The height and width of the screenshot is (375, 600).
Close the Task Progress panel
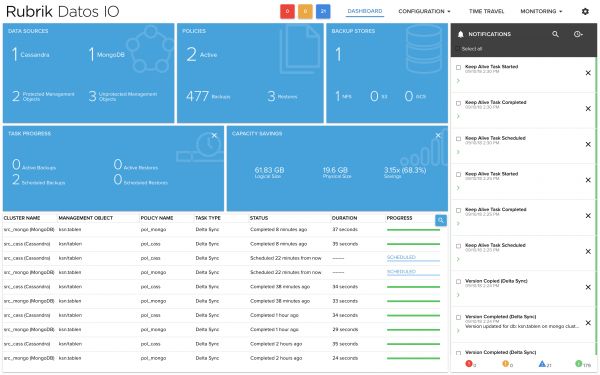(x=214, y=135)
